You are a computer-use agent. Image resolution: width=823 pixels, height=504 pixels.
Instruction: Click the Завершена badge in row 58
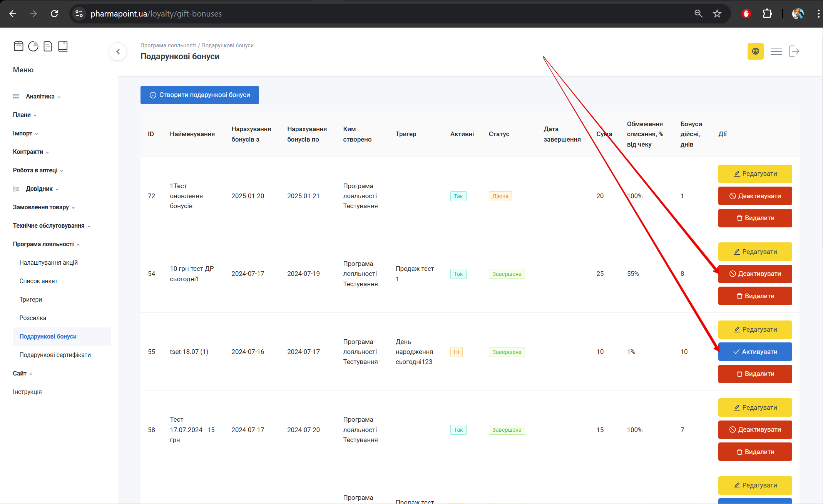tap(507, 430)
